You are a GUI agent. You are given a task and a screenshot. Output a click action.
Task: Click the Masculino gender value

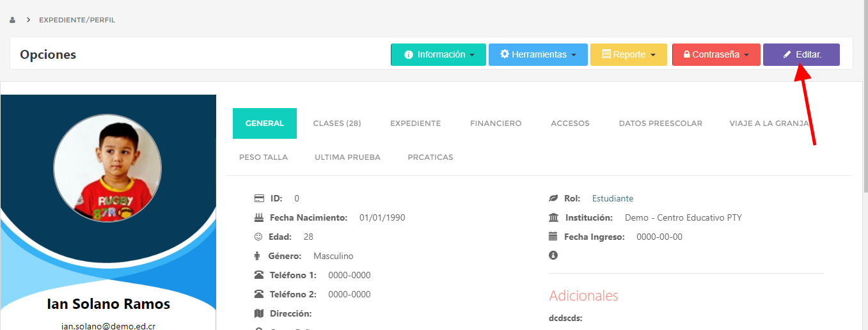click(333, 256)
